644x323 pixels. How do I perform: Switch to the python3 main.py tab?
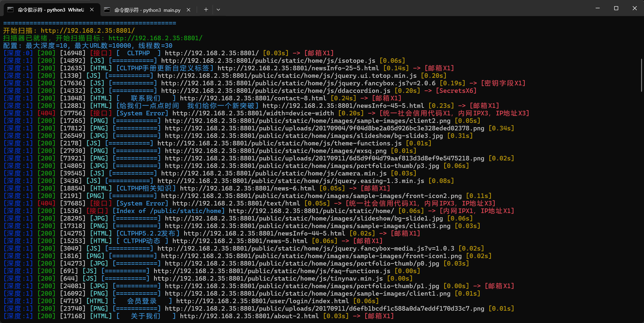point(147,10)
